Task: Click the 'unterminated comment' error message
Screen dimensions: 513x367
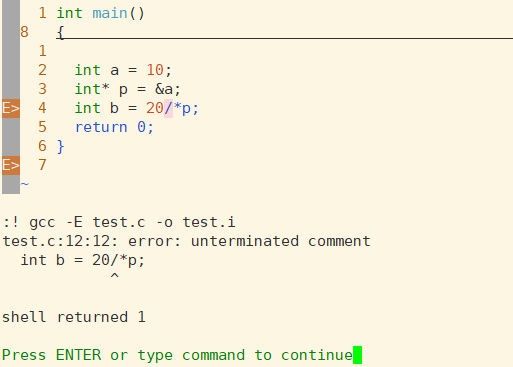Action: point(280,241)
